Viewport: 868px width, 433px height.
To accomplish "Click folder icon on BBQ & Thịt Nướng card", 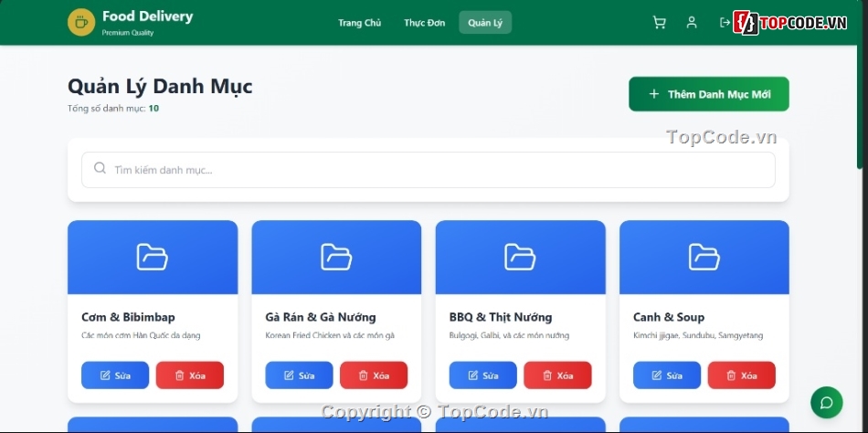I will coord(520,258).
